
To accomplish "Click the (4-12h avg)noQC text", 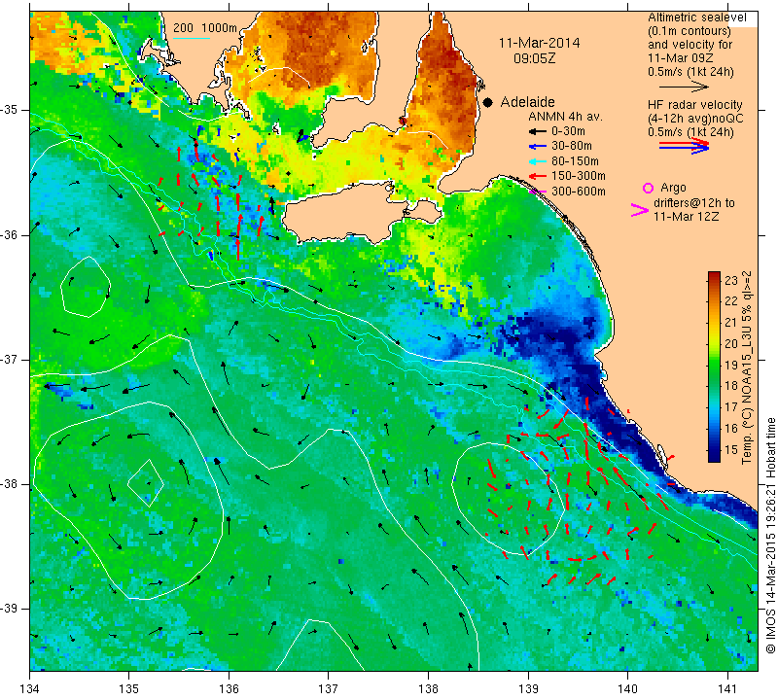I will [x=695, y=119].
